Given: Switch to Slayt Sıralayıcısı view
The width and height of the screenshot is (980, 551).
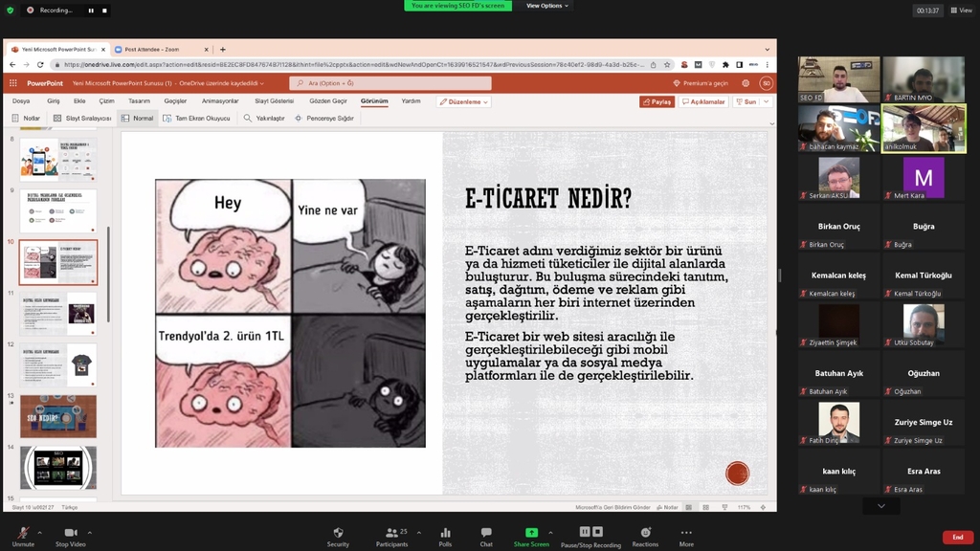Looking at the screenshot, I should pyautogui.click(x=82, y=118).
